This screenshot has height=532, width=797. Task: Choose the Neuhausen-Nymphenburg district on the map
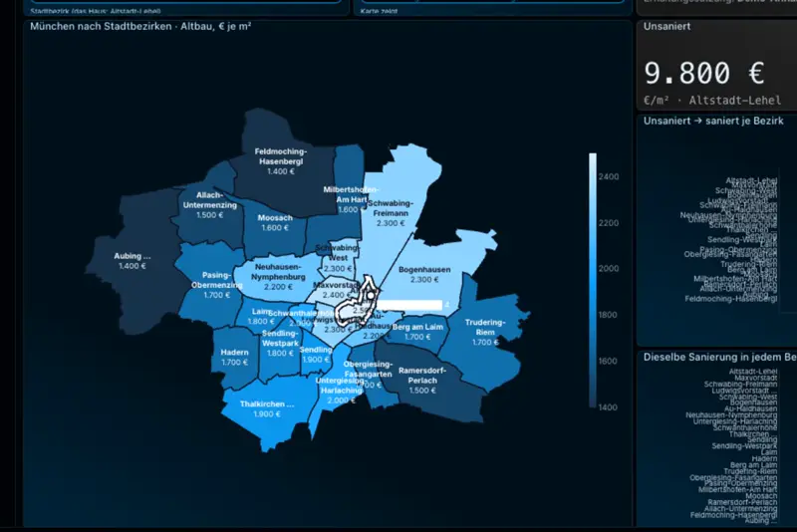(x=278, y=277)
